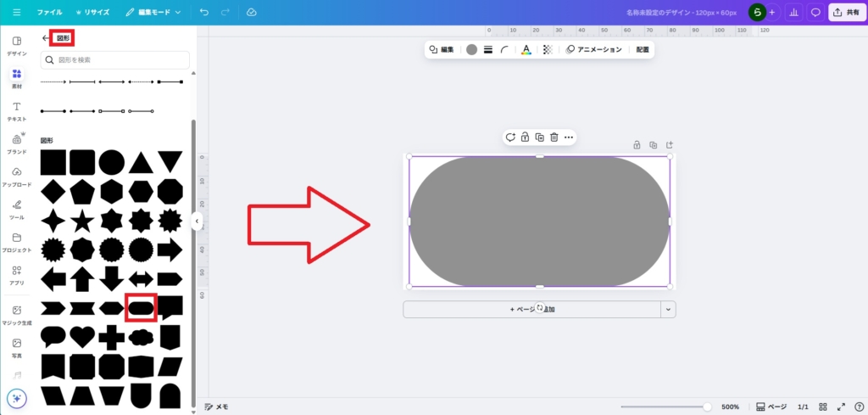
Task: Open the アップロード upload sidebar panel
Action: [x=17, y=177]
